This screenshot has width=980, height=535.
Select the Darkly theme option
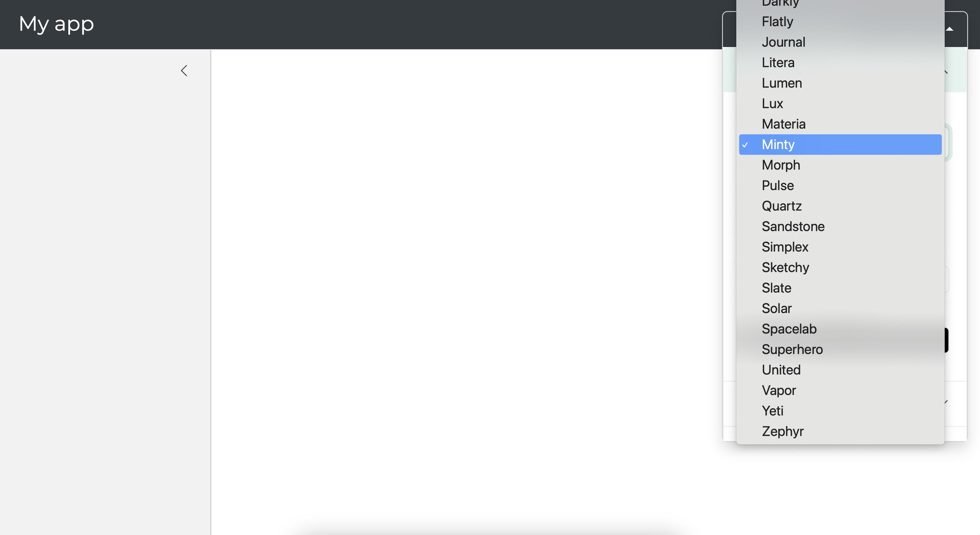click(x=840, y=4)
